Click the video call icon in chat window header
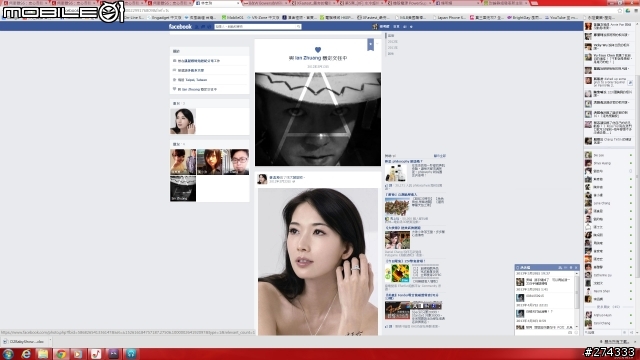This screenshot has width=640, height=360. tap(566, 267)
